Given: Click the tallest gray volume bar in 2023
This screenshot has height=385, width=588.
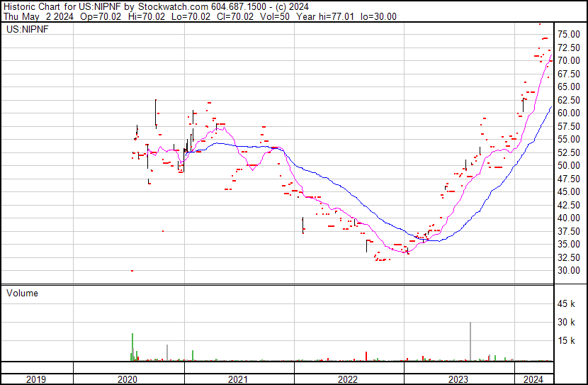Looking at the screenshot, I should 470,342.
